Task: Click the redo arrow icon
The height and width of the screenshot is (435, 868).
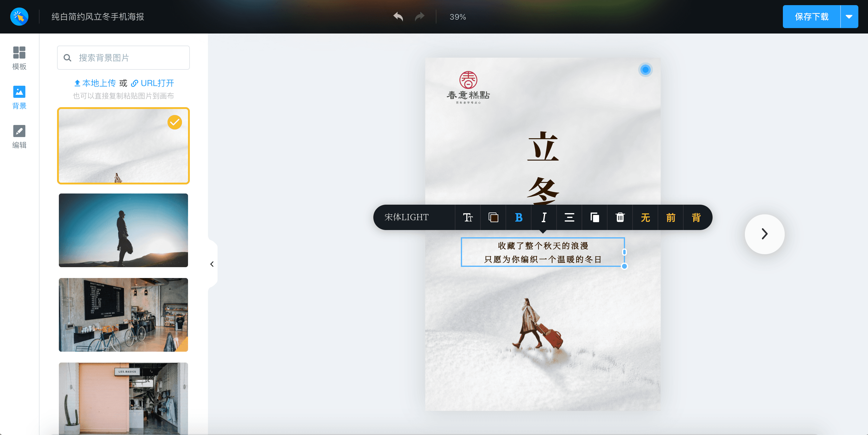Action: (x=420, y=17)
